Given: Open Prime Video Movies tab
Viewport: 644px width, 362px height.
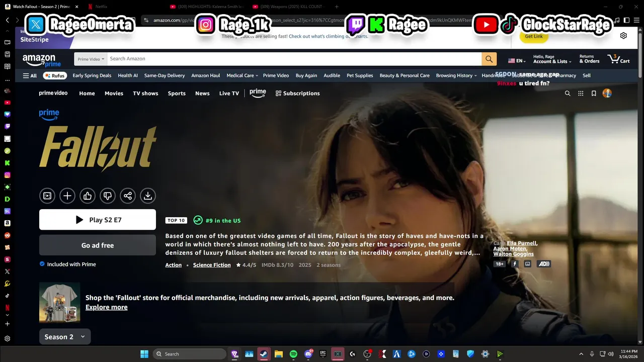Looking at the screenshot, I should pos(114,94).
